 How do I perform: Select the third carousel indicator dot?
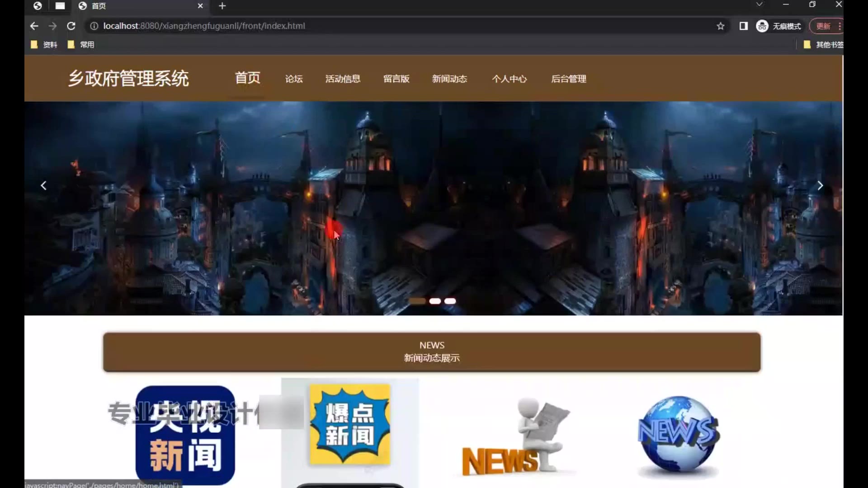pos(450,301)
